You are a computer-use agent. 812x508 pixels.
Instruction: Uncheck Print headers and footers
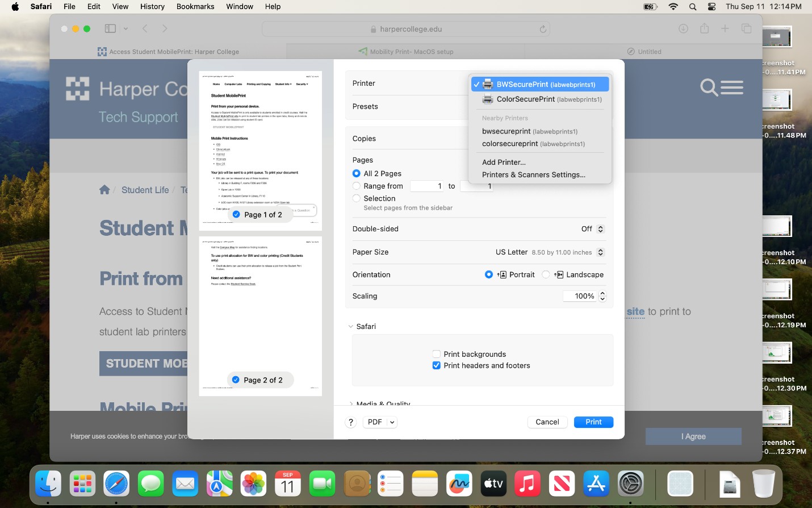[x=436, y=365]
